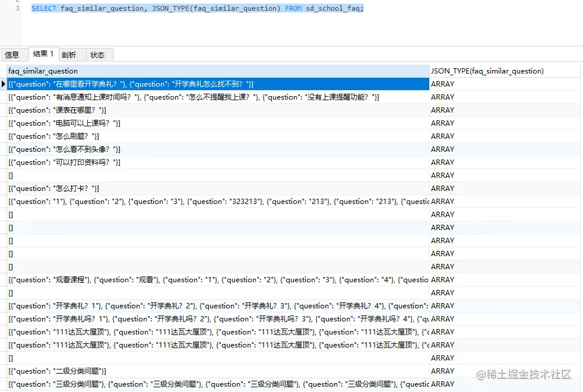The height and width of the screenshot is (392, 583).
Task: Click ARRAY cell in the 可以打印资料吗 row
Action: [x=505, y=162]
